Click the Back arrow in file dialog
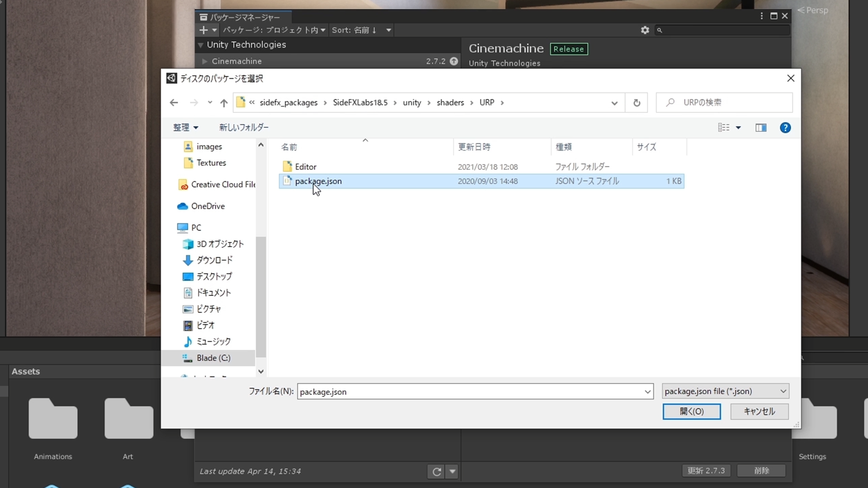 tap(174, 103)
